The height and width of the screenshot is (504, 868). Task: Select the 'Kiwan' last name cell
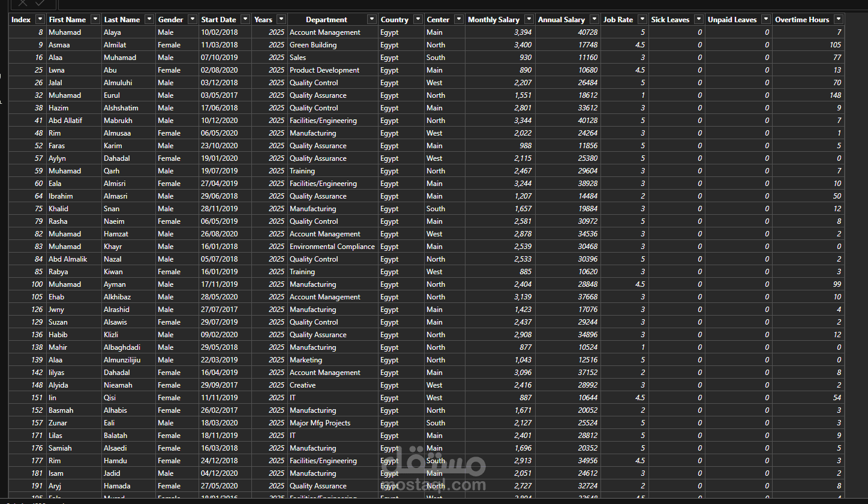[x=128, y=272]
